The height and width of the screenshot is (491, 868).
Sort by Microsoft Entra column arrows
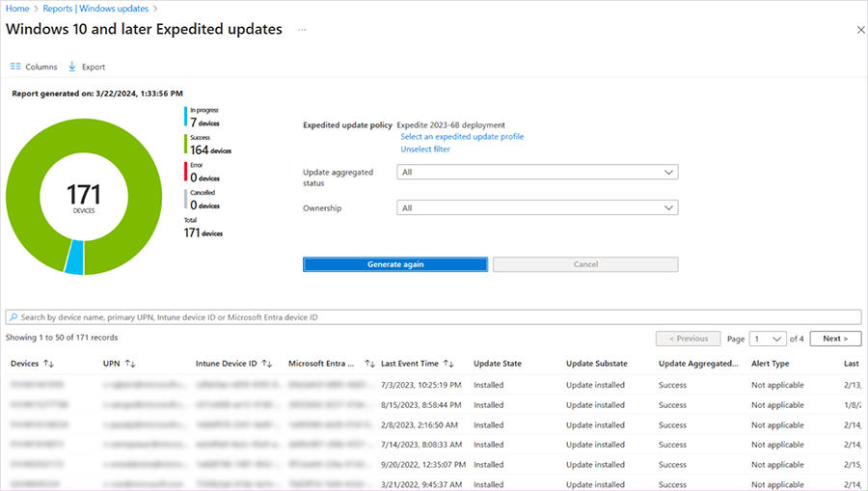coord(369,364)
